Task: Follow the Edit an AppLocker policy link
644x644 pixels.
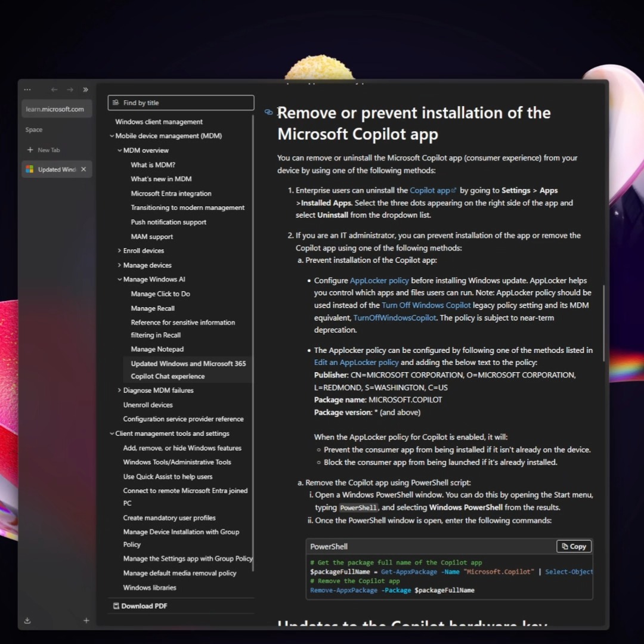Action: pyautogui.click(x=356, y=363)
